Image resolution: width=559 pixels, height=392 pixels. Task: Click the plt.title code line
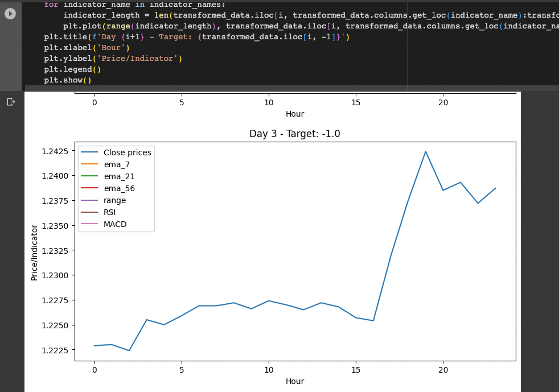coord(197,37)
